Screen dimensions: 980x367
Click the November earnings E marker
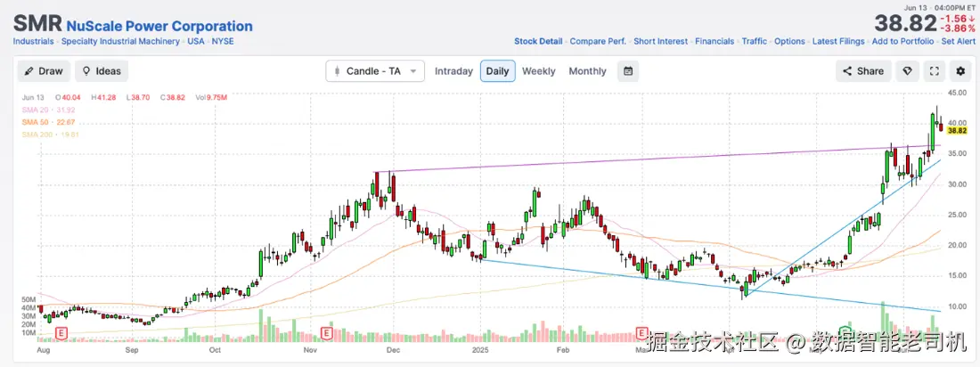pyautogui.click(x=325, y=332)
